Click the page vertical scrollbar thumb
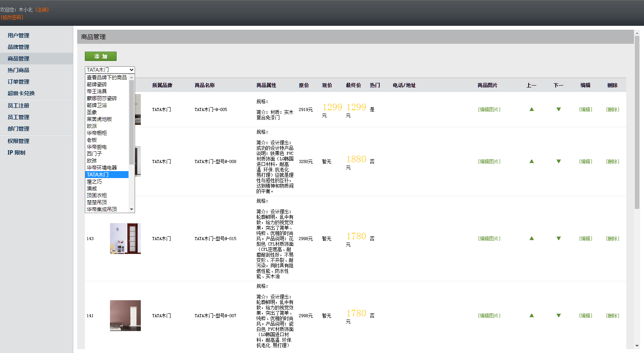 [637, 123]
